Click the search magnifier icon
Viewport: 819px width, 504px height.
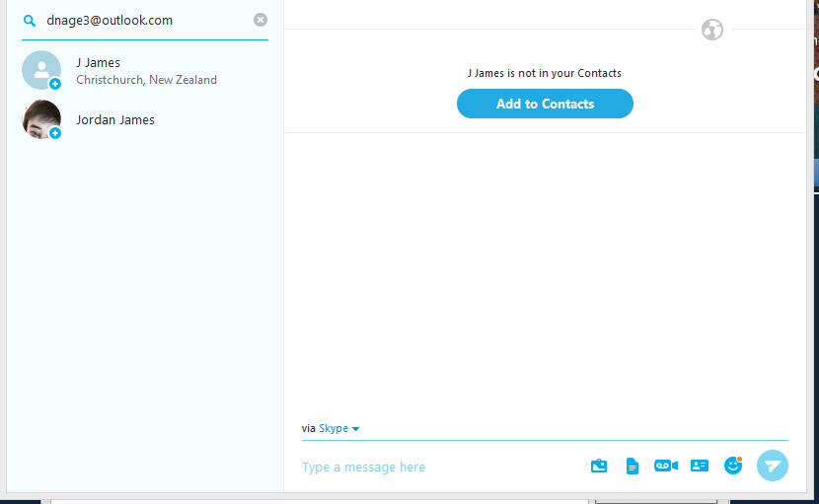click(x=30, y=20)
